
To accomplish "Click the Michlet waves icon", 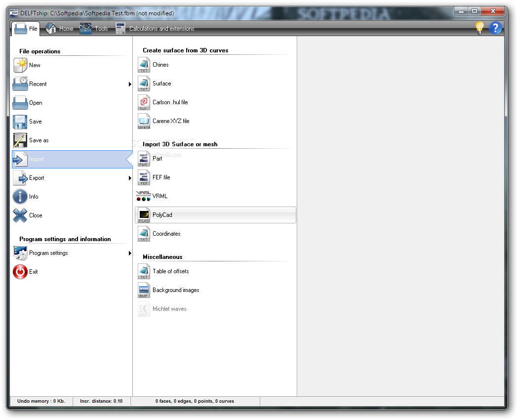I will click(x=144, y=309).
